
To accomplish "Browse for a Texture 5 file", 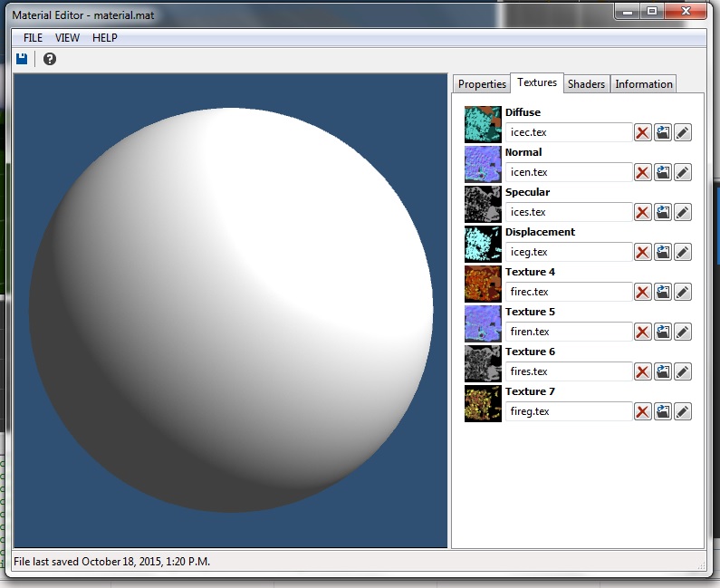I will click(x=663, y=332).
